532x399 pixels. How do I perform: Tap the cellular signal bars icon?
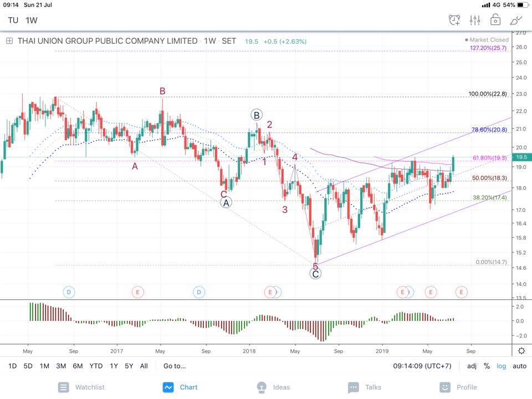coord(486,5)
